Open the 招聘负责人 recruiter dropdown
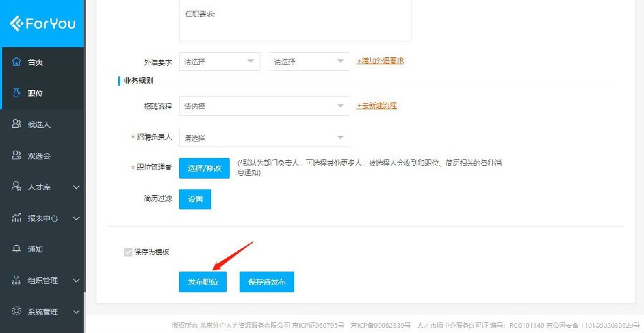The width and height of the screenshot is (644, 333). pos(263,137)
